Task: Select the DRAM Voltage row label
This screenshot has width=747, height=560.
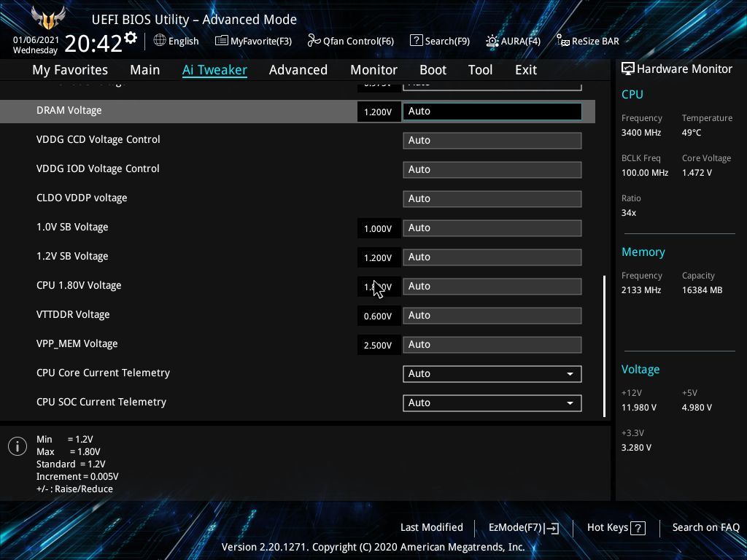Action: tap(69, 111)
